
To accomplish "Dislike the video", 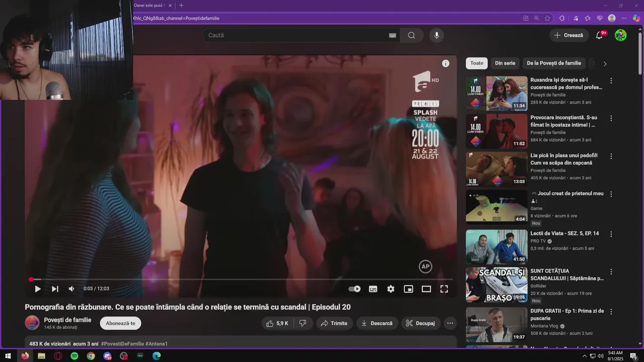I will [x=303, y=323].
